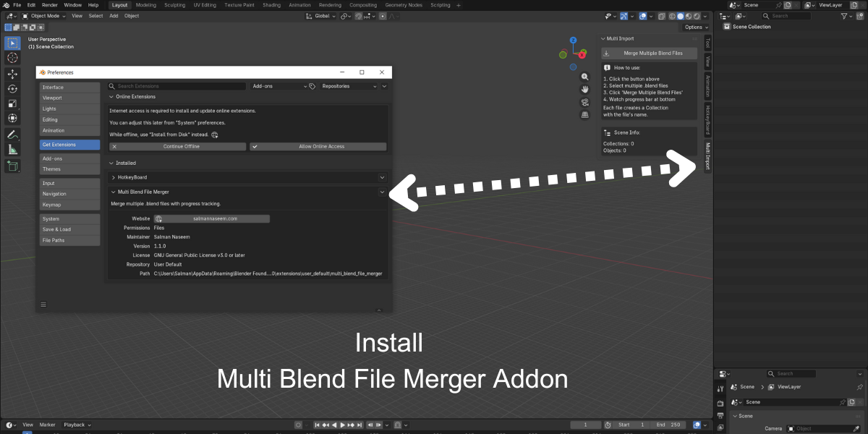Click the Z axis on navigation gizmo
This screenshot has height=434, width=868.
tap(573, 41)
